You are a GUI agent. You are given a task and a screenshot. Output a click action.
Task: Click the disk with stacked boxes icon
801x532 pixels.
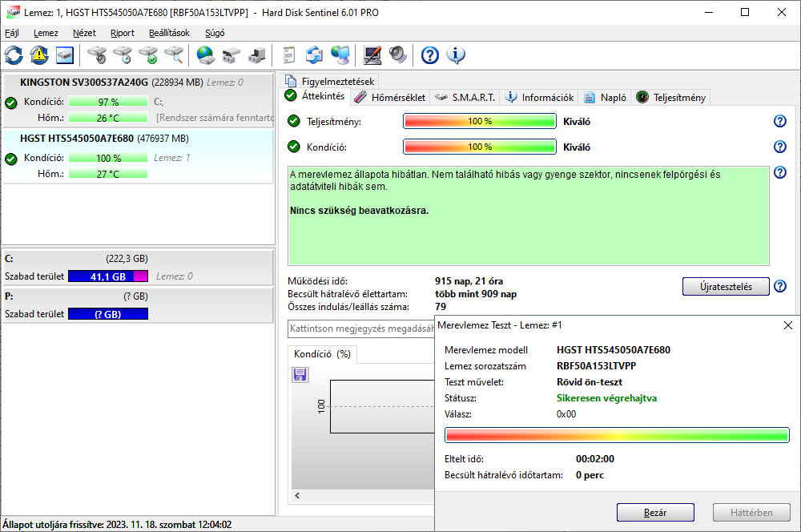coord(231,55)
